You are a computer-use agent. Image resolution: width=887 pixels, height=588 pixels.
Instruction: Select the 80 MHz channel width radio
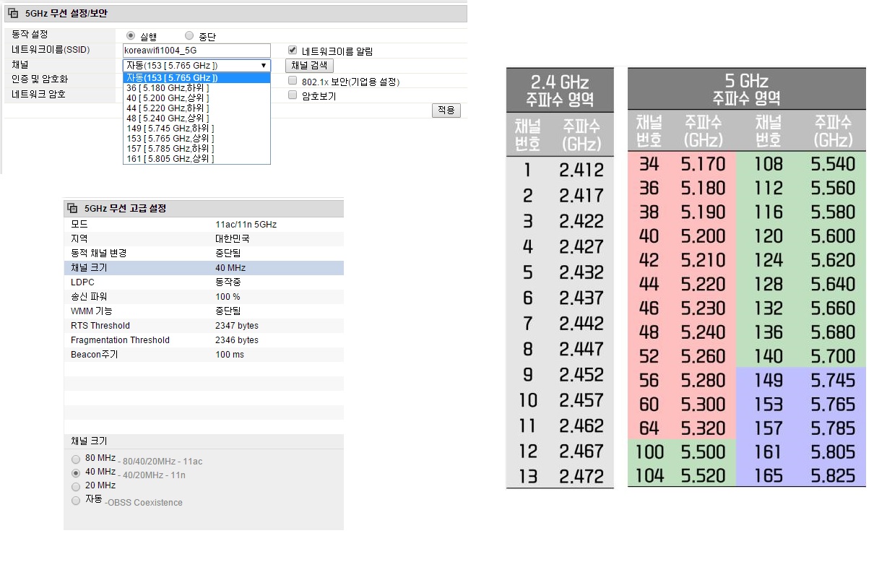(76, 459)
